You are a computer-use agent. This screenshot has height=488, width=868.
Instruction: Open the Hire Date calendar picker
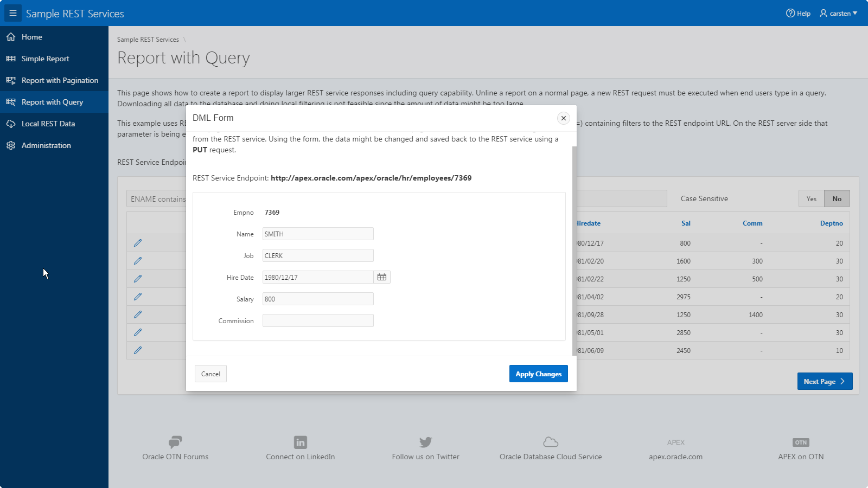(382, 277)
